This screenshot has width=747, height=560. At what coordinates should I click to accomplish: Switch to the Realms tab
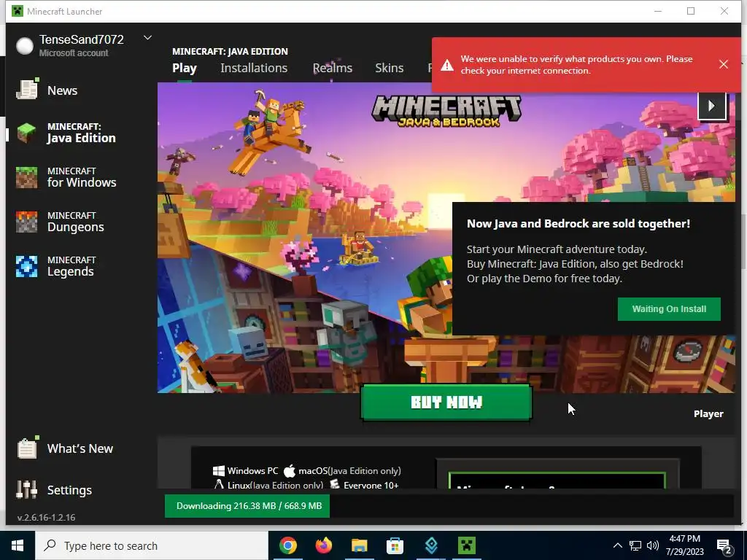333,68
